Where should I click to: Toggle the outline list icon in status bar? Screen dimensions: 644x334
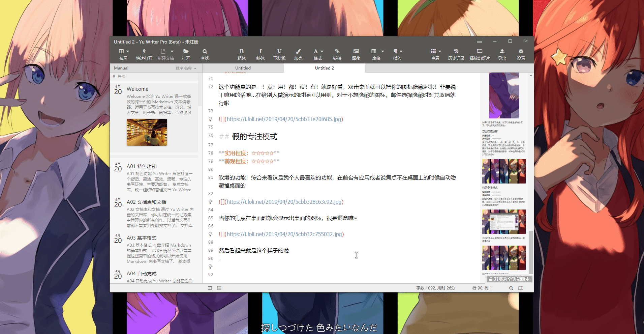[219, 288]
